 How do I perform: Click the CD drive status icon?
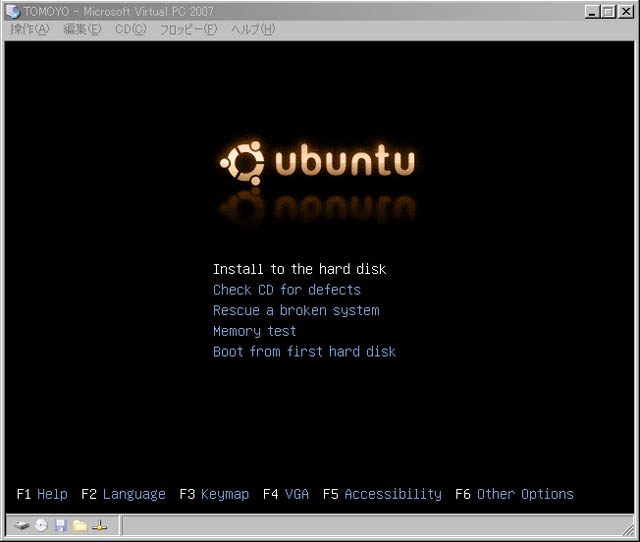coord(41,525)
